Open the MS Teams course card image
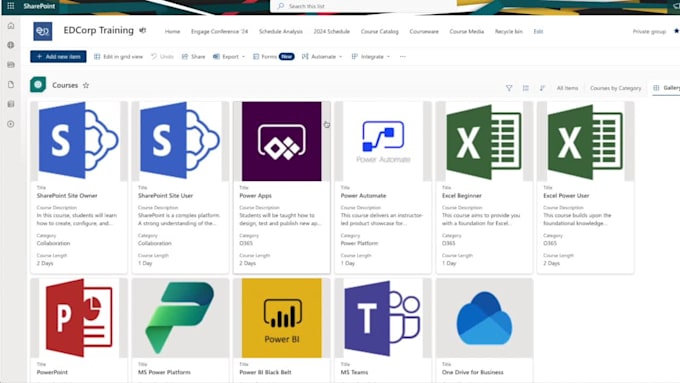 383,318
